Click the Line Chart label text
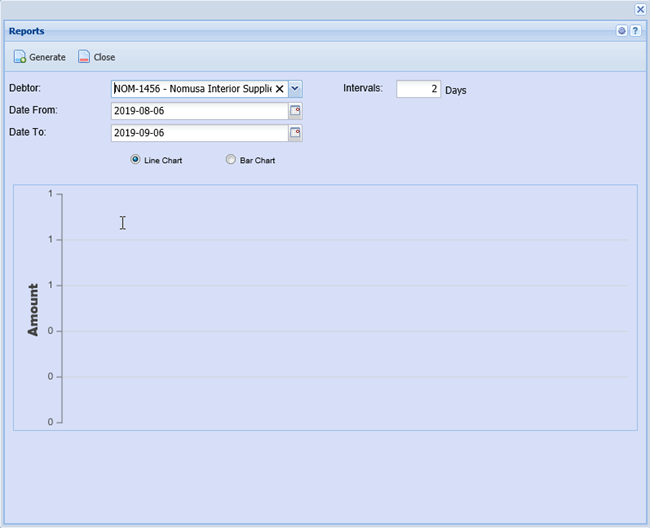Viewport: 650px width, 528px height. tap(163, 160)
